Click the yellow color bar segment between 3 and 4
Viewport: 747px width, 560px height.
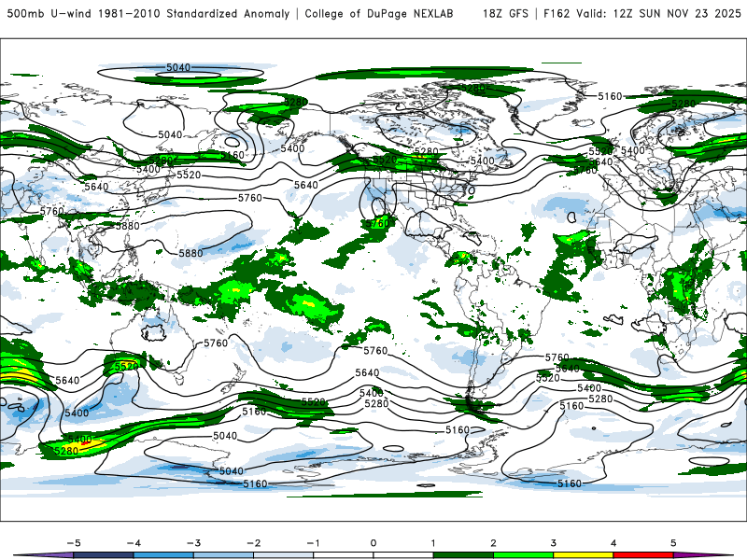tap(583, 555)
